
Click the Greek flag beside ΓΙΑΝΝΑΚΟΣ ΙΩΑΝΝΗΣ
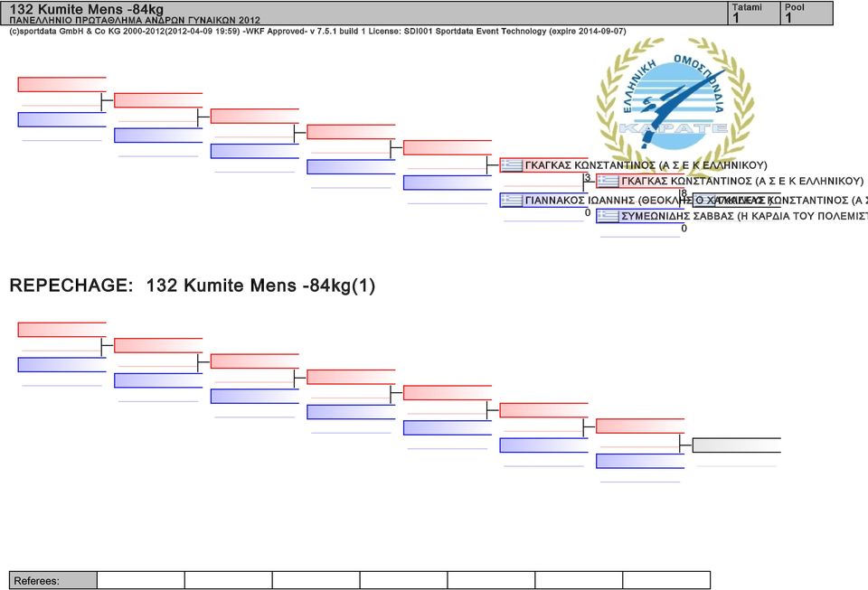pyautogui.click(x=511, y=201)
